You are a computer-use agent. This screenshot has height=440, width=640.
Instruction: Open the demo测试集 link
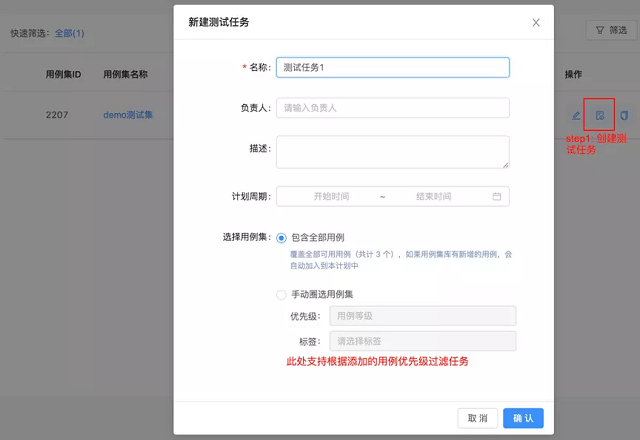[128, 115]
